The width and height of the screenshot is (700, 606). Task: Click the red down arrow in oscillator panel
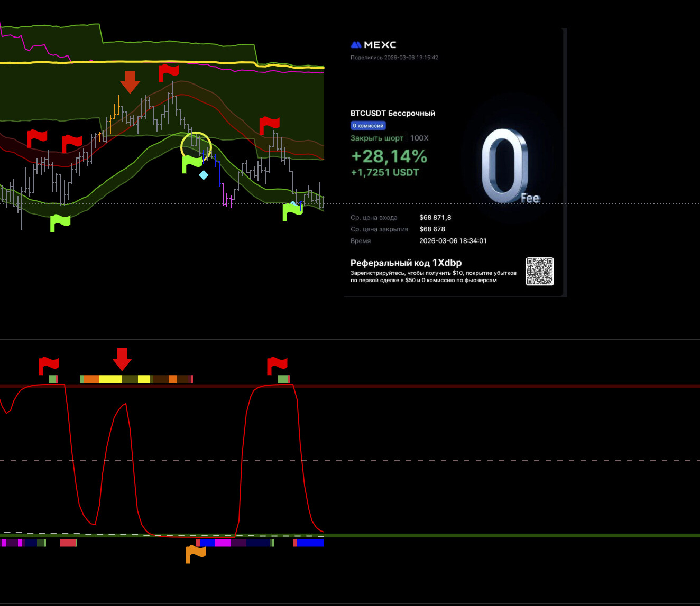click(x=122, y=359)
